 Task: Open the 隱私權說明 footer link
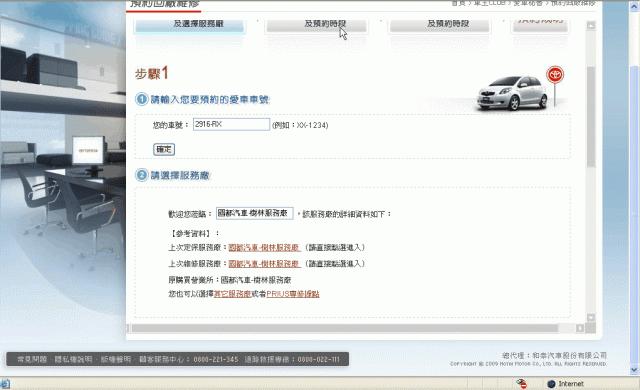(x=73, y=359)
